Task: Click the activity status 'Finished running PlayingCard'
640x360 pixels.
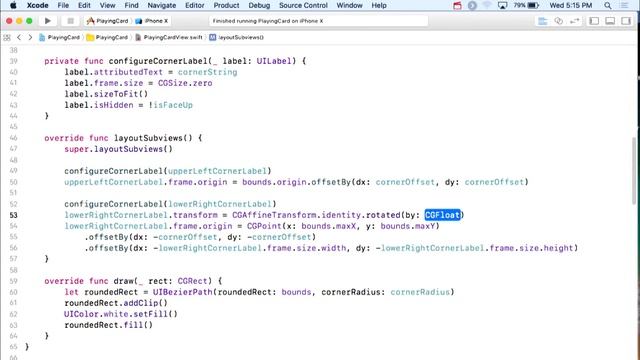Action: [x=268, y=21]
